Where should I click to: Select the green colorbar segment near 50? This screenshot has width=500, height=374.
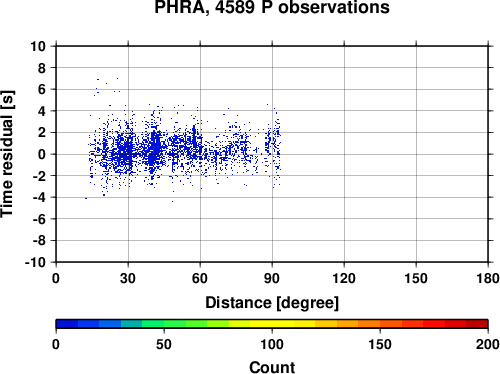pos(174,324)
